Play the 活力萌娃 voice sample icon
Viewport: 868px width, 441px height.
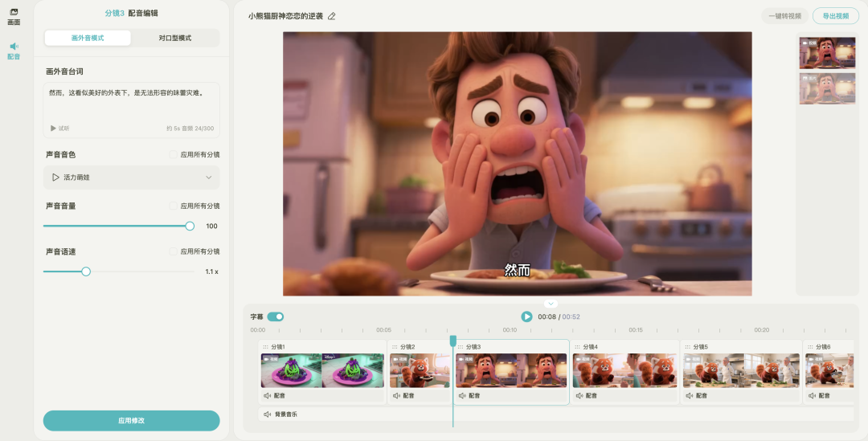(x=55, y=178)
